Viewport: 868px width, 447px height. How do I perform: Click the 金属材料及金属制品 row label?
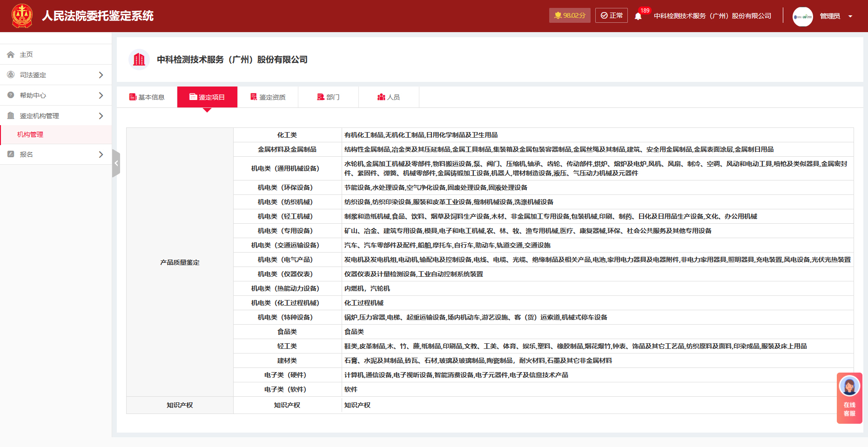pos(287,149)
